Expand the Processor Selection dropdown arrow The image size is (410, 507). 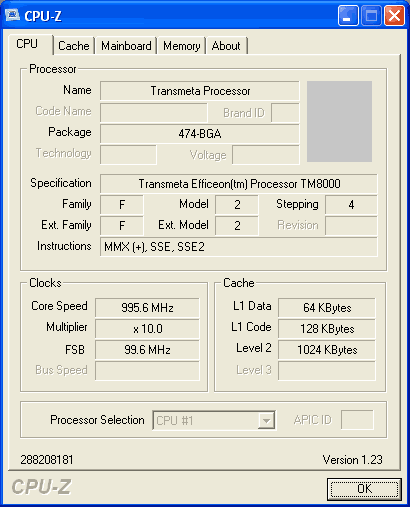click(266, 420)
